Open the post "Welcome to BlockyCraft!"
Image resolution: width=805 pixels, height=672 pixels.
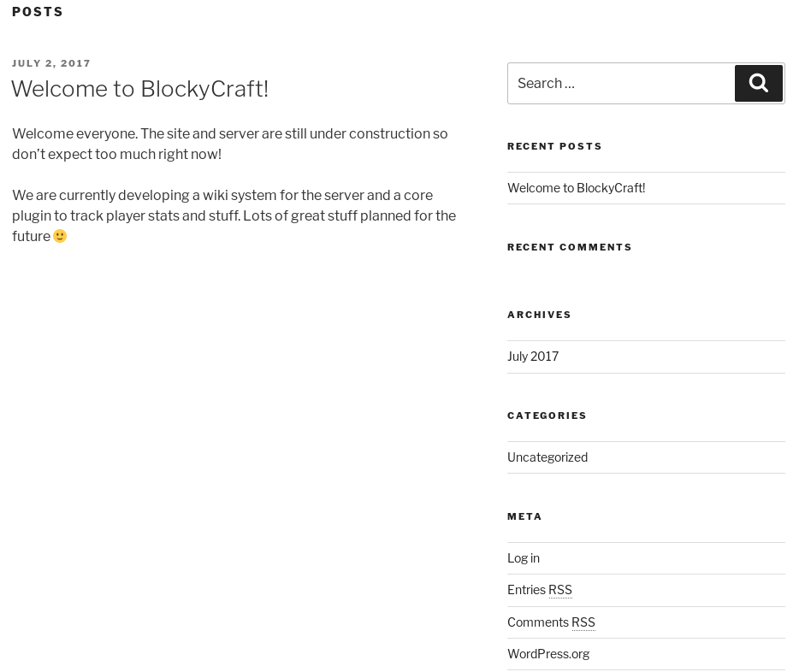point(139,89)
